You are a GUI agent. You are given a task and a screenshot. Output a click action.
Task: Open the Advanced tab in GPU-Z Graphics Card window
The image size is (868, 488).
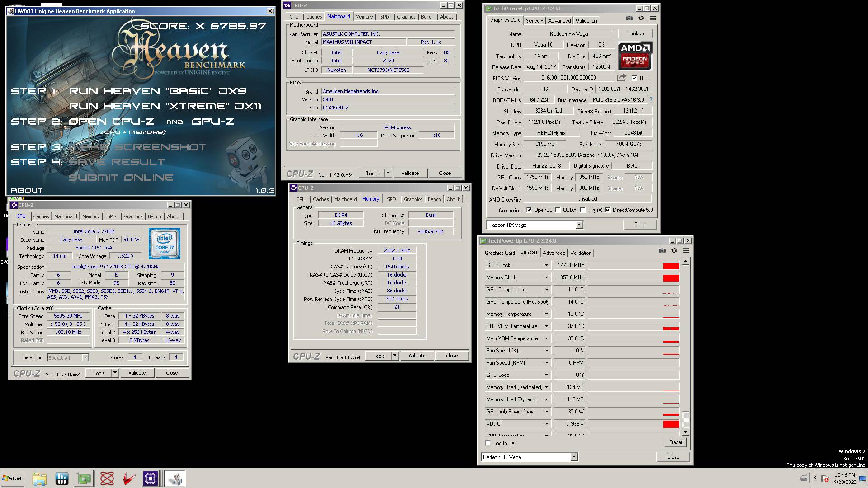coord(559,20)
